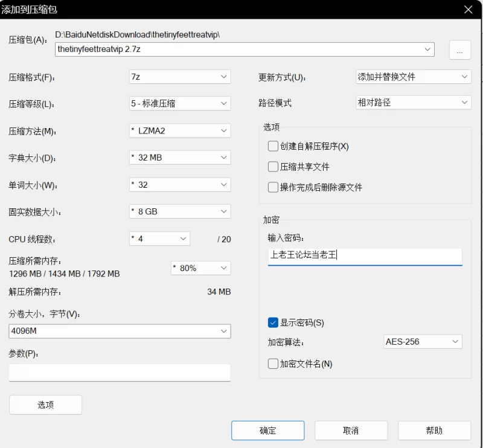Enable the create self-extracting archive checkbox

273,146
